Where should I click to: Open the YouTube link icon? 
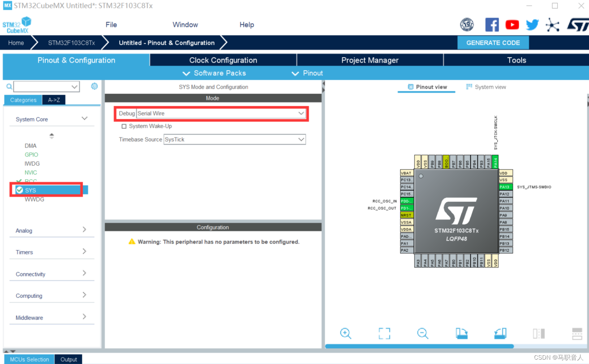pyautogui.click(x=512, y=25)
